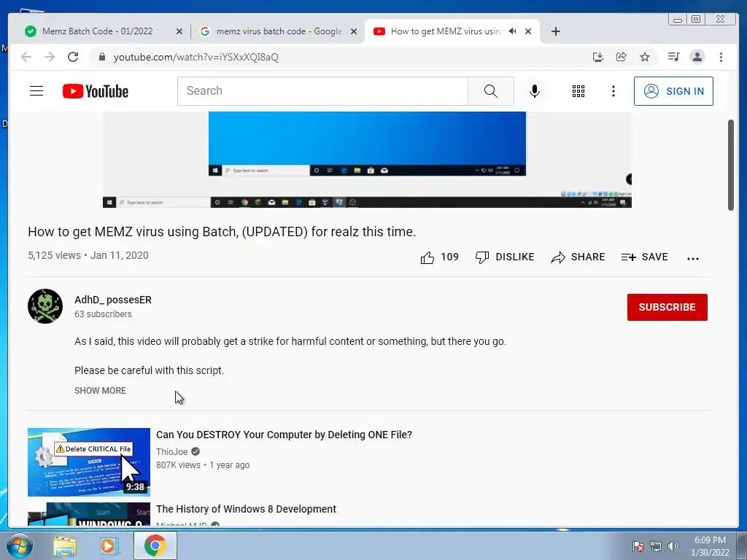Click the Chrome taskbar button
This screenshot has height=560, width=747.
[155, 545]
